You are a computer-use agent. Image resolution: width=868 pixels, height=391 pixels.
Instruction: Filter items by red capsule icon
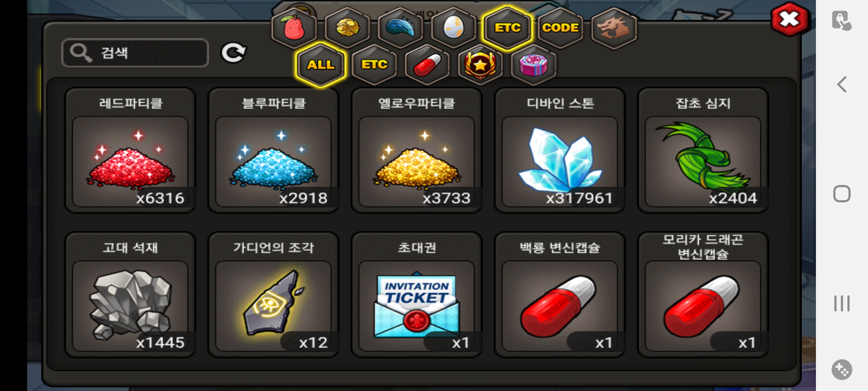(x=427, y=65)
